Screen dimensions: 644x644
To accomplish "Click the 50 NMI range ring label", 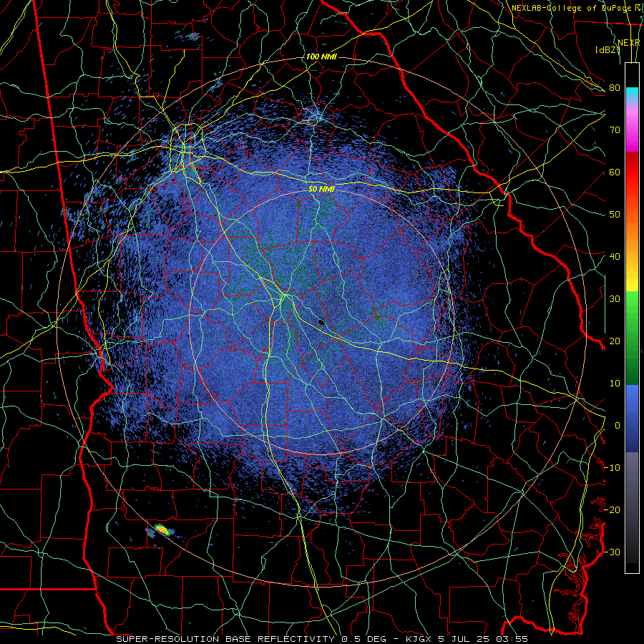I will (x=321, y=190).
